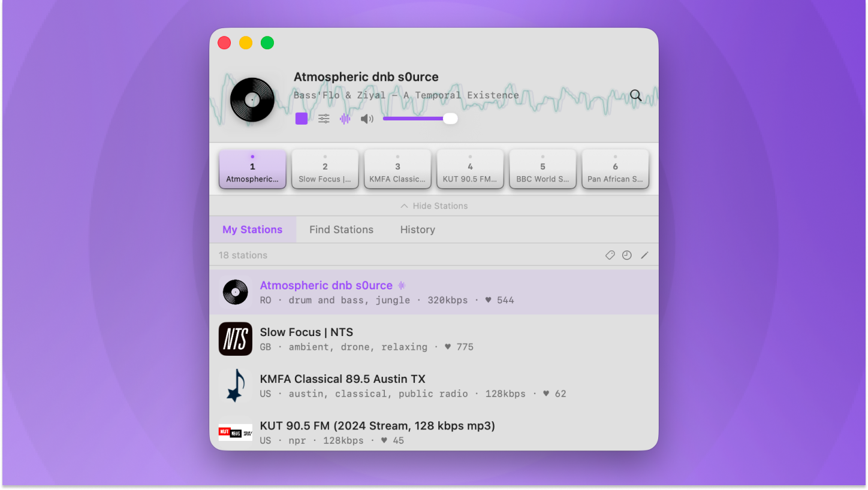Select preset 3 KMFA Classic
Screen dimensions: 868x490
(x=397, y=170)
